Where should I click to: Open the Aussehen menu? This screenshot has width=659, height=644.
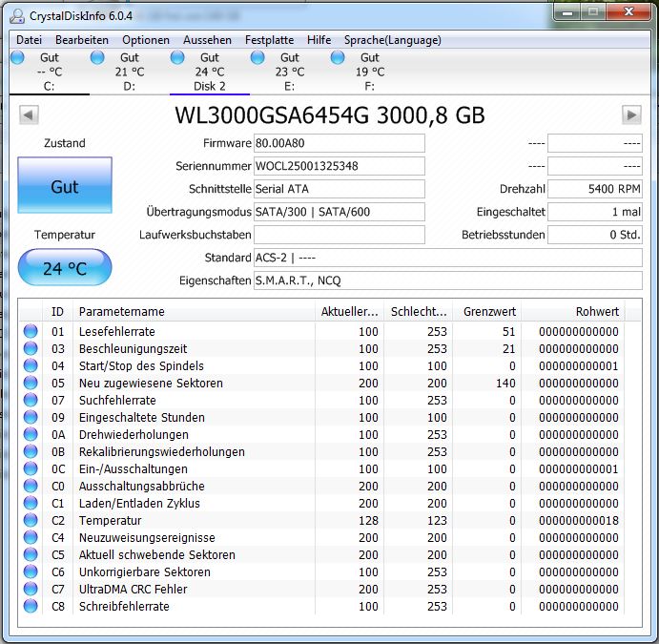pos(207,40)
